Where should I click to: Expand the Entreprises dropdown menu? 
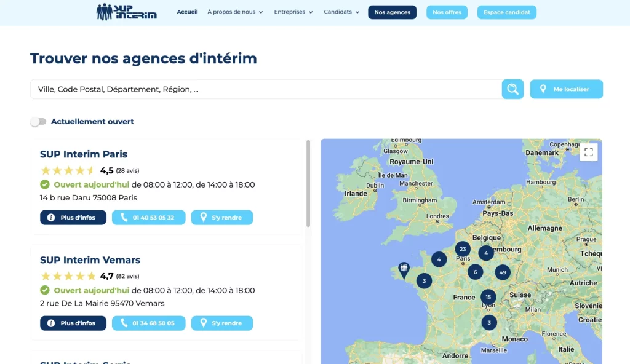[293, 12]
